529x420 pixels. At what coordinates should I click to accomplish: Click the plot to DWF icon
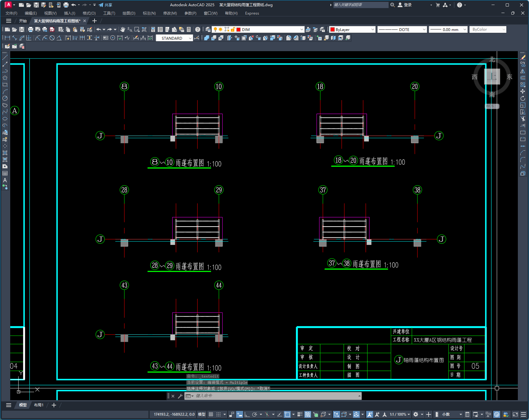(52, 29)
